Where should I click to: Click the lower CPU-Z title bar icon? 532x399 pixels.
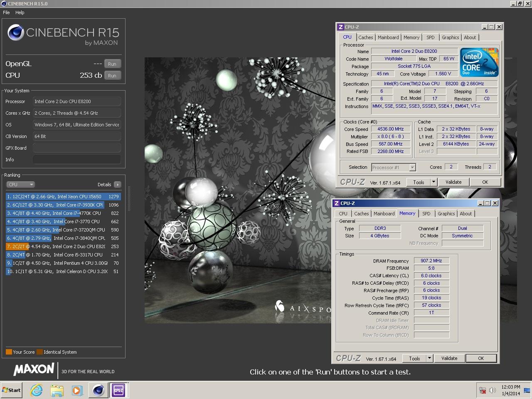pos(336,203)
